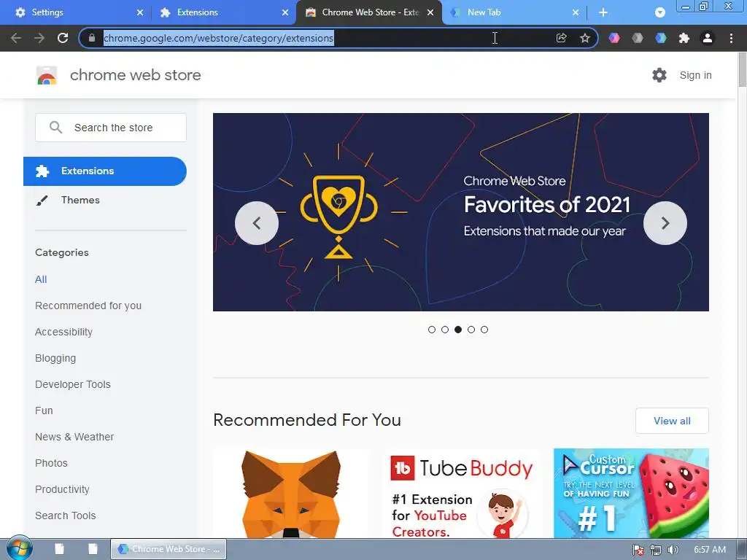Select the fourth carousel dot

471,330
